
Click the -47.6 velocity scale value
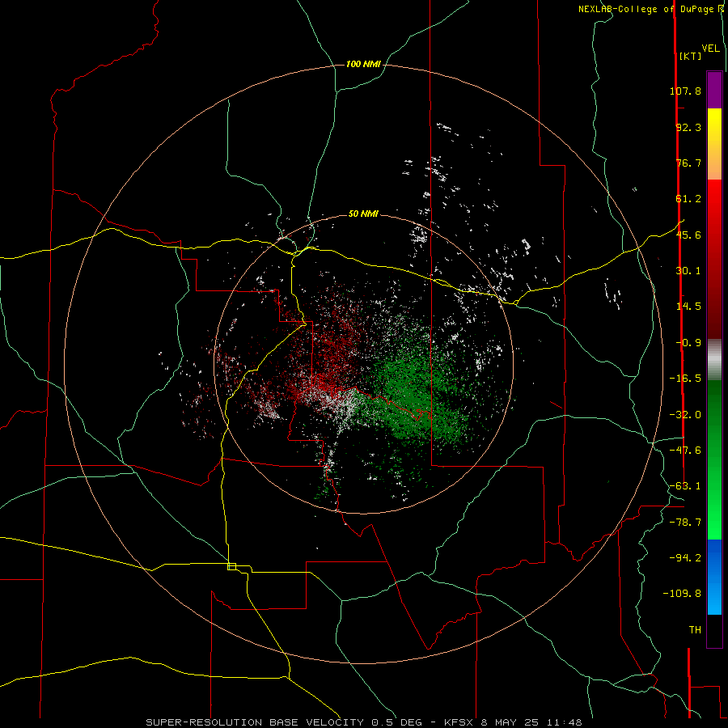coord(685,451)
